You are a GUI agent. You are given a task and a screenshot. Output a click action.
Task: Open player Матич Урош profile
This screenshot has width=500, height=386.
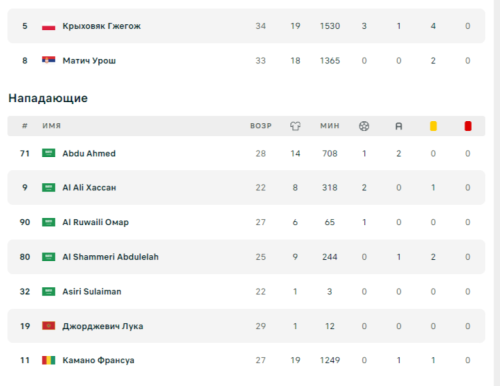[89, 61]
